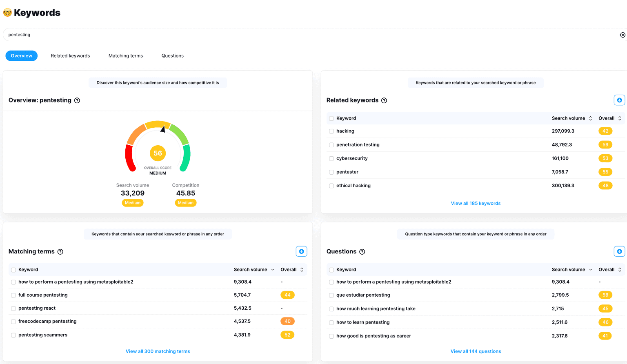Open the Search volume sort dropdown in Matching terms
Image resolution: width=627 pixels, height=364 pixels.
(x=272, y=269)
